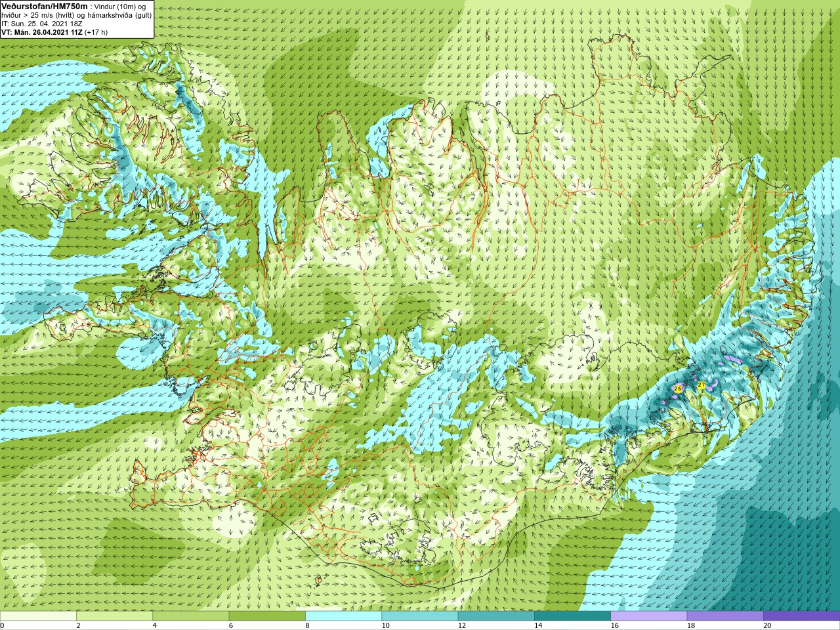Select the light green 2–4 m/s legend swatch

114,616
